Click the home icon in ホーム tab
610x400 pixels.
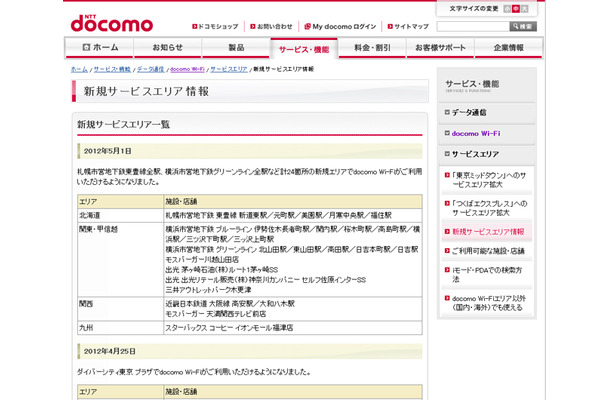pyautogui.click(x=86, y=47)
